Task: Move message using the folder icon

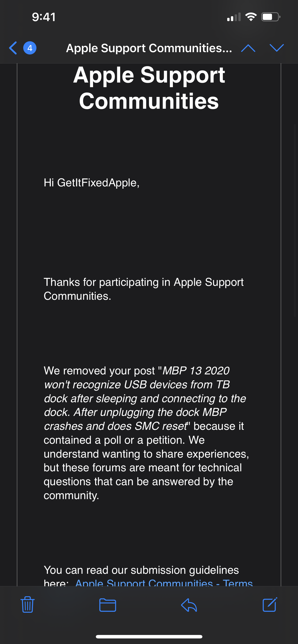Action: (108, 605)
